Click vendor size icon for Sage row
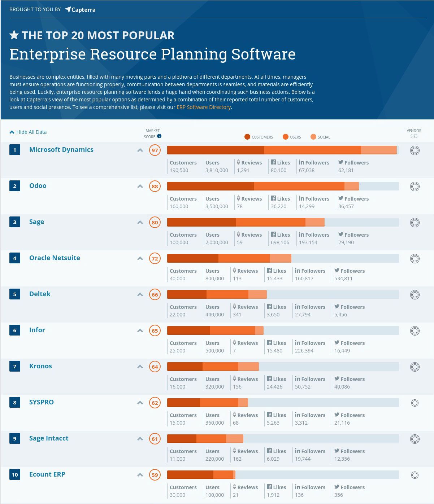 pos(415,223)
